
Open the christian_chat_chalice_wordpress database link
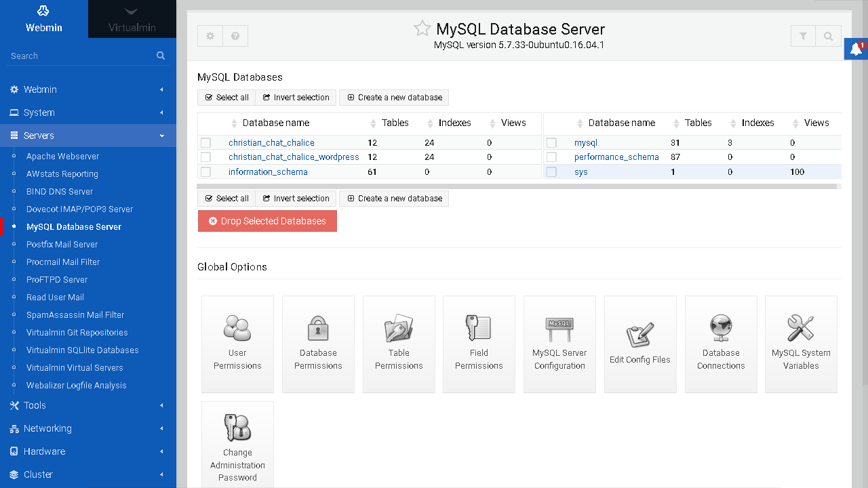[x=294, y=157]
